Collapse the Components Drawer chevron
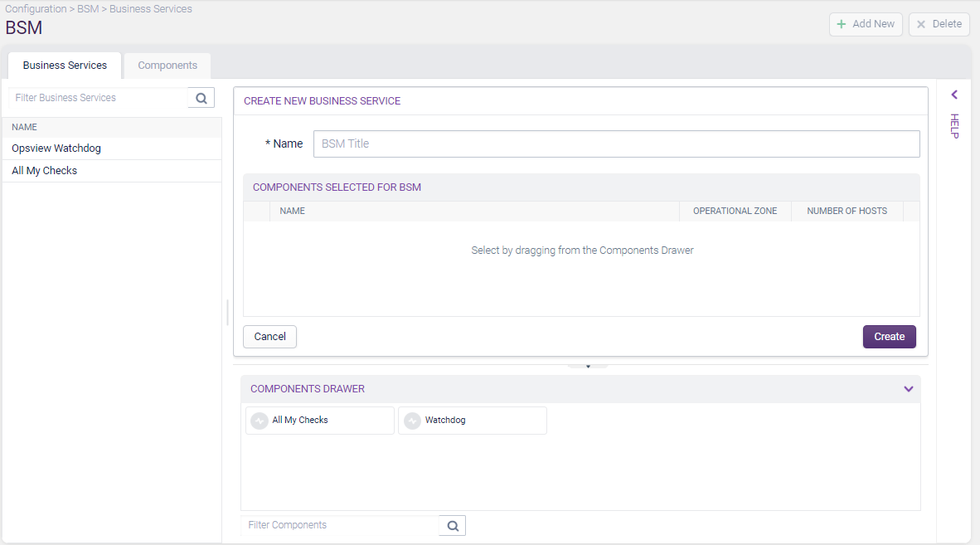 coord(908,389)
